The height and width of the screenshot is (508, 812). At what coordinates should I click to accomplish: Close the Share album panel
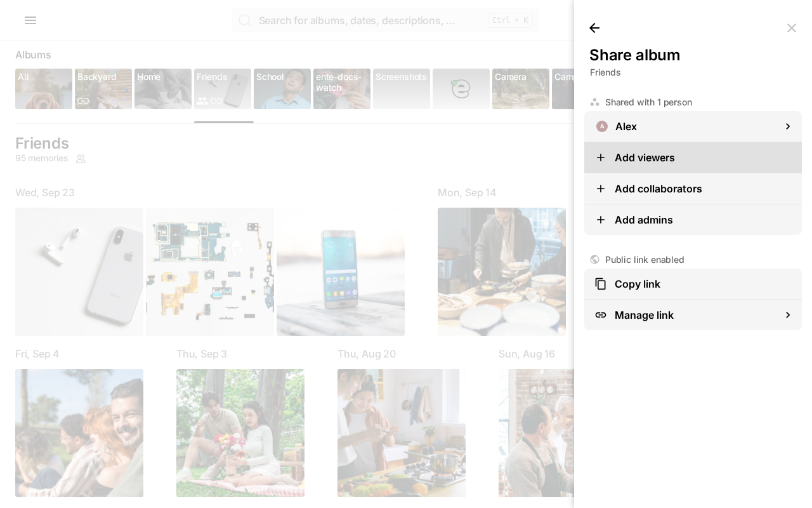point(792,28)
